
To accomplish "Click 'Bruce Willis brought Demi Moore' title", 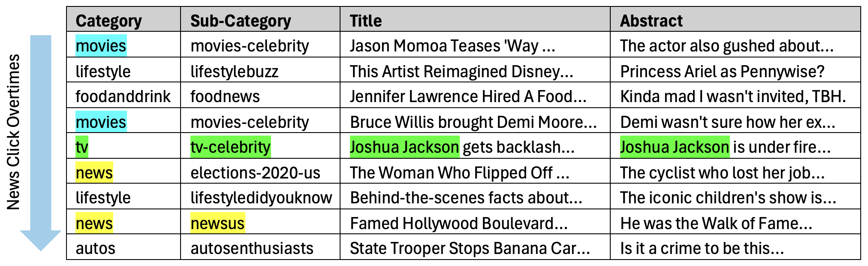I will pos(473,122).
